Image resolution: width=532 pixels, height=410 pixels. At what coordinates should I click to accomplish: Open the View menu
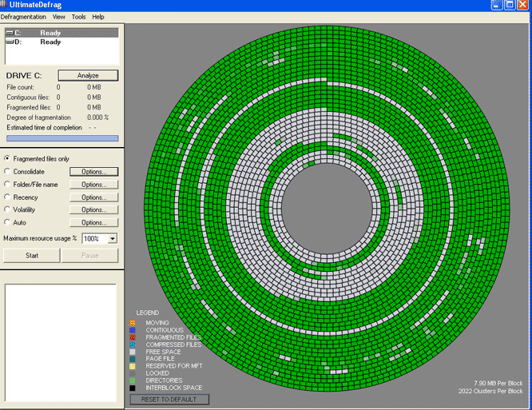coord(58,17)
